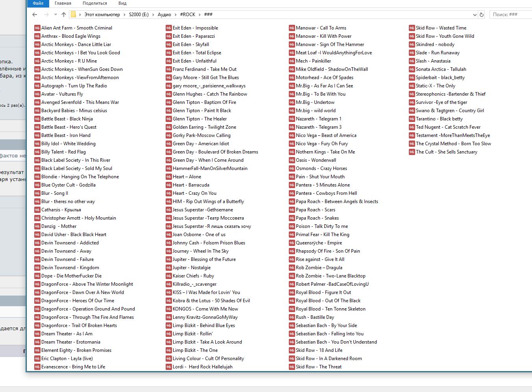
Task: Expand chevron before Этот компьютер
Action: click(80, 15)
